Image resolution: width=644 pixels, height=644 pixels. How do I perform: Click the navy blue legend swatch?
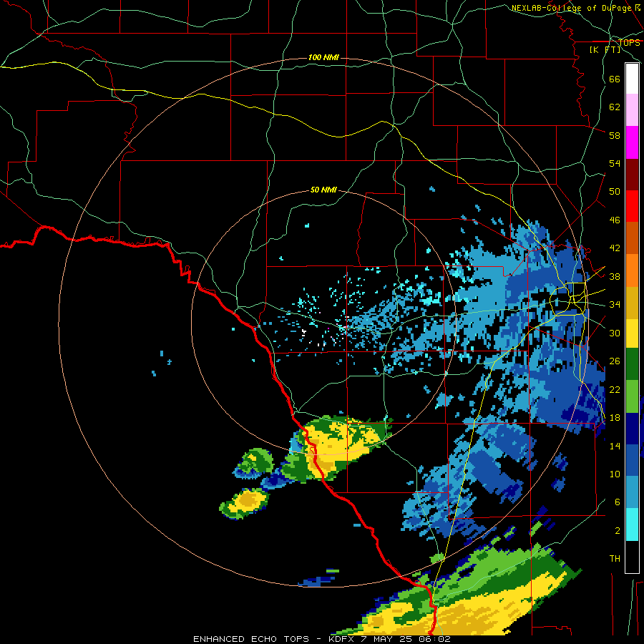632,429
